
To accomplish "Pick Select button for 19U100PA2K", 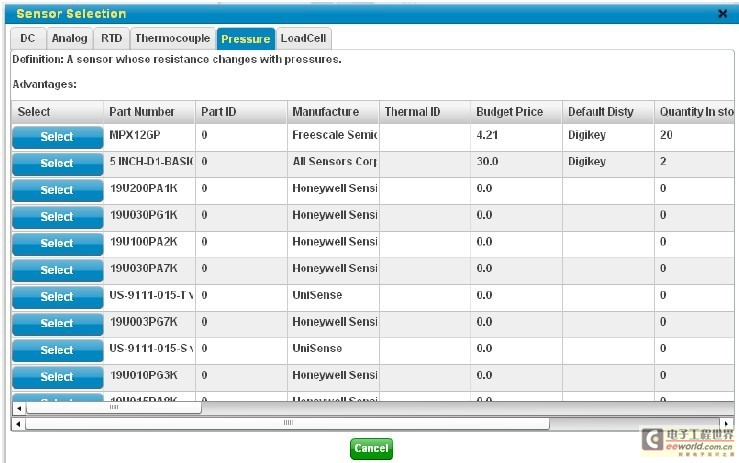I will (57, 243).
